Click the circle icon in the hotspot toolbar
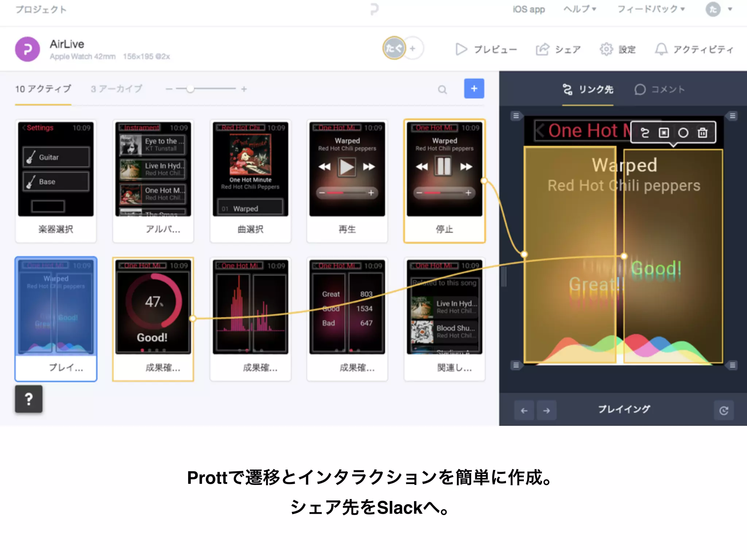The height and width of the screenshot is (560, 747). coord(683,133)
